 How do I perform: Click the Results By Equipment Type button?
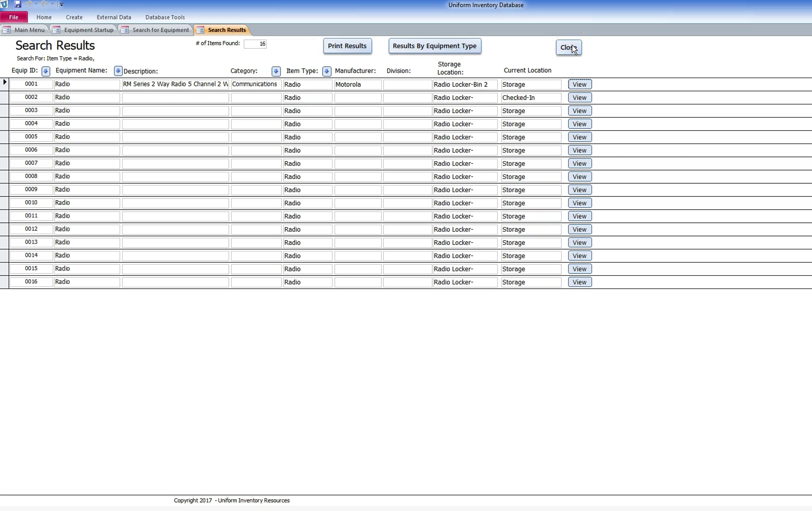point(435,46)
